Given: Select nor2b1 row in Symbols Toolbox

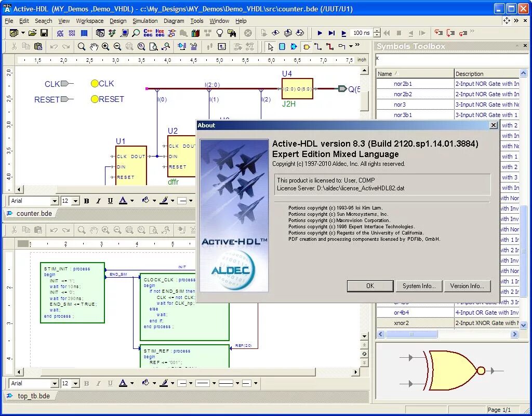Looking at the screenshot, I should click(448, 84).
